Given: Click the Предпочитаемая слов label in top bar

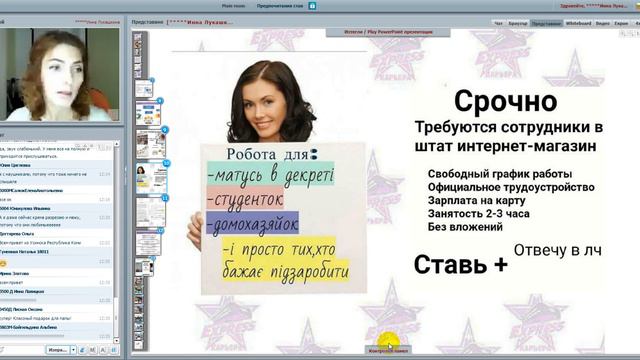Looking at the screenshot, I should point(280,6).
